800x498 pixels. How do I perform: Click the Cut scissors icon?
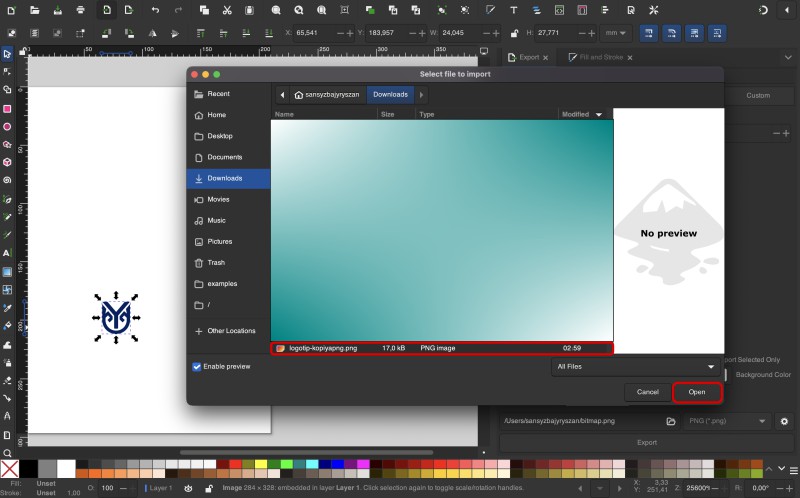tap(227, 10)
